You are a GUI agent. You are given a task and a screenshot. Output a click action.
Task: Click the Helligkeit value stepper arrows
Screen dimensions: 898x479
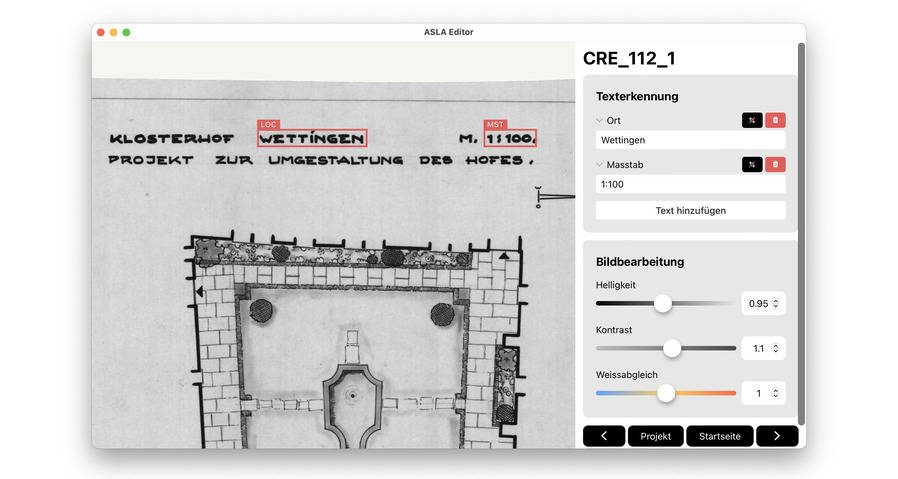(x=776, y=303)
